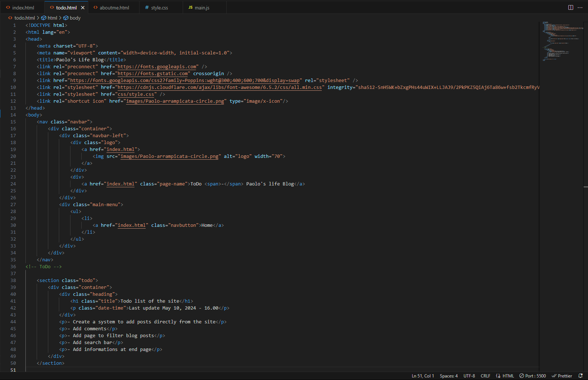Click the closing </head> tag
588x380 pixels.
35,108
